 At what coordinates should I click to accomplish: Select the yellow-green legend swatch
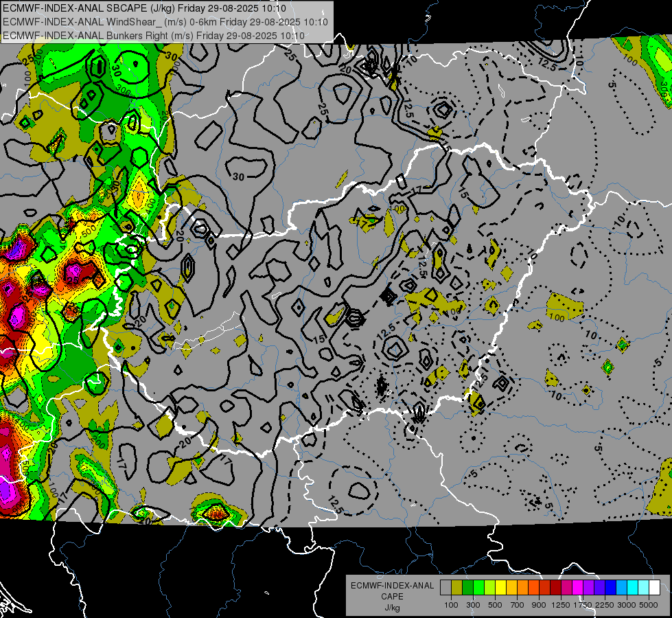coord(490,588)
